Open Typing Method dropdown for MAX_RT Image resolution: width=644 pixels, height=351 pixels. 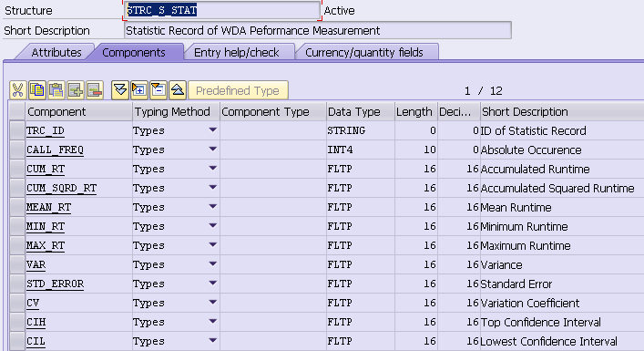click(x=212, y=245)
